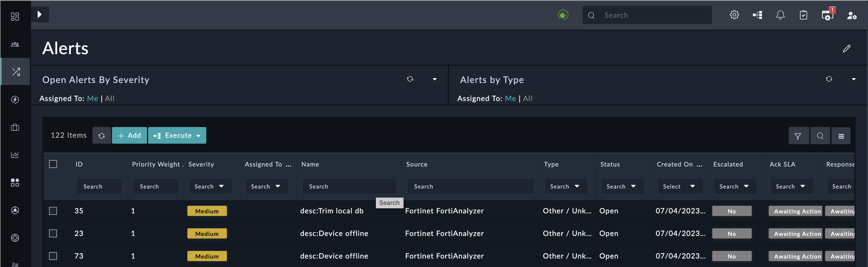868x267 pixels.
Task: Open the dashboard grid icon in sidebar
Action: [15, 17]
